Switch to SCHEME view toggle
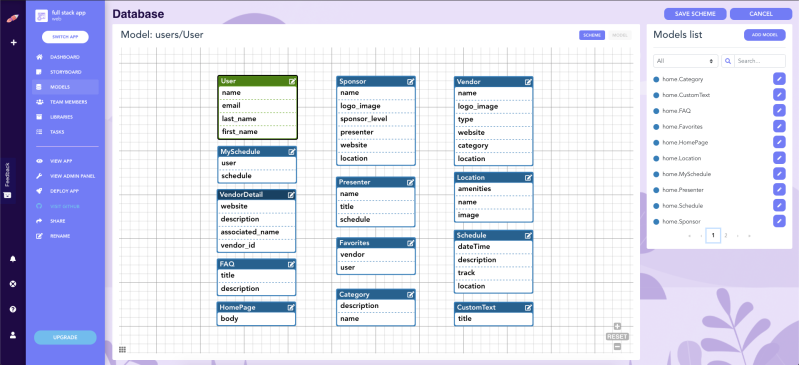The image size is (799, 365). click(592, 35)
